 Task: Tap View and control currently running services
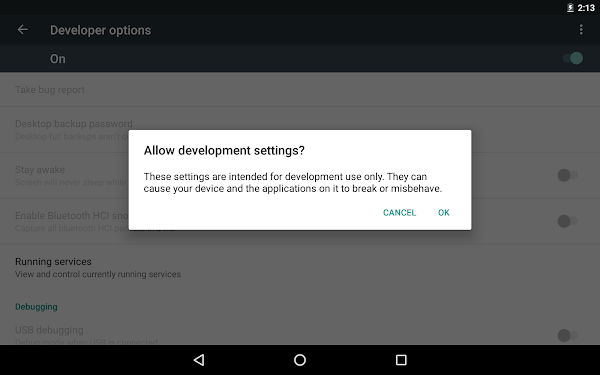[x=98, y=274]
